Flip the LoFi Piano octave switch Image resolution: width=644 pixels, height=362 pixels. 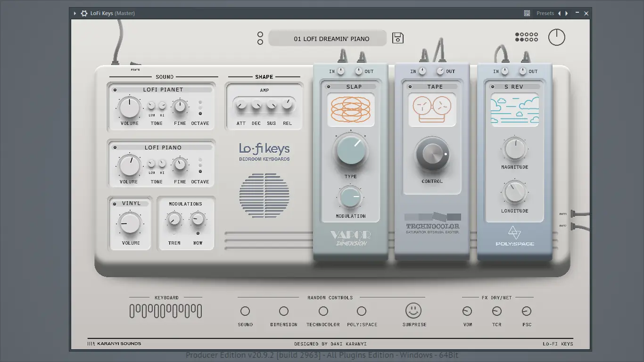pyautogui.click(x=200, y=166)
